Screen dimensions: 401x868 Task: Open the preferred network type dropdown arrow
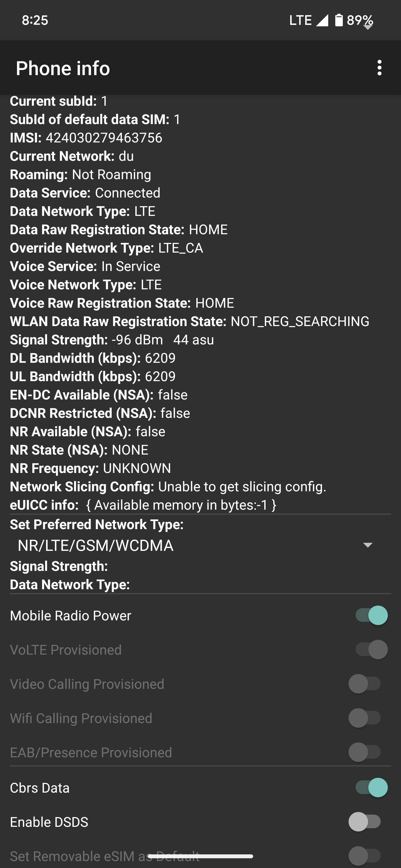368,545
